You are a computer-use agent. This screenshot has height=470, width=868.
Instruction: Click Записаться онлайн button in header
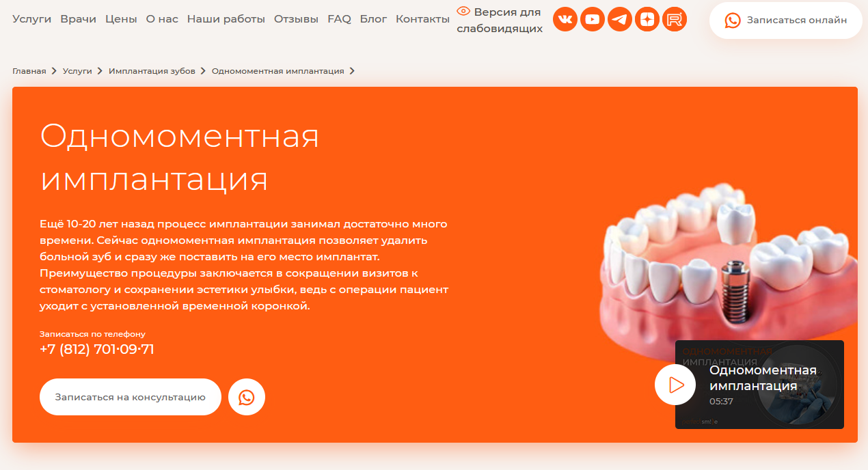tap(786, 20)
